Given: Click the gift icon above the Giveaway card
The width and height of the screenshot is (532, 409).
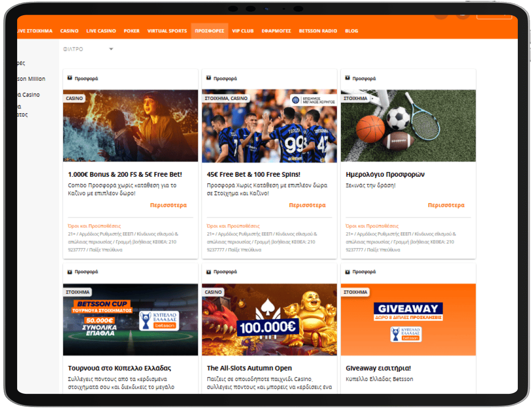Looking at the screenshot, I should 348,271.
